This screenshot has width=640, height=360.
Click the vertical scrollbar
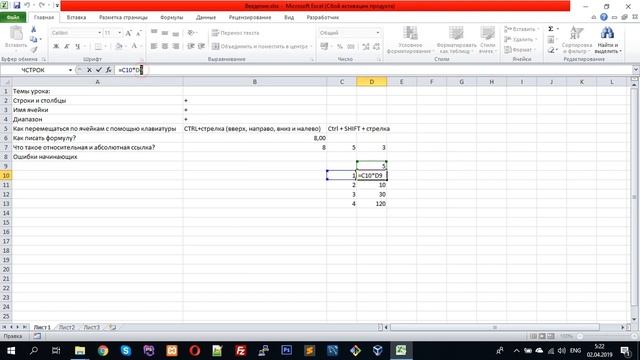pyautogui.click(x=634, y=197)
